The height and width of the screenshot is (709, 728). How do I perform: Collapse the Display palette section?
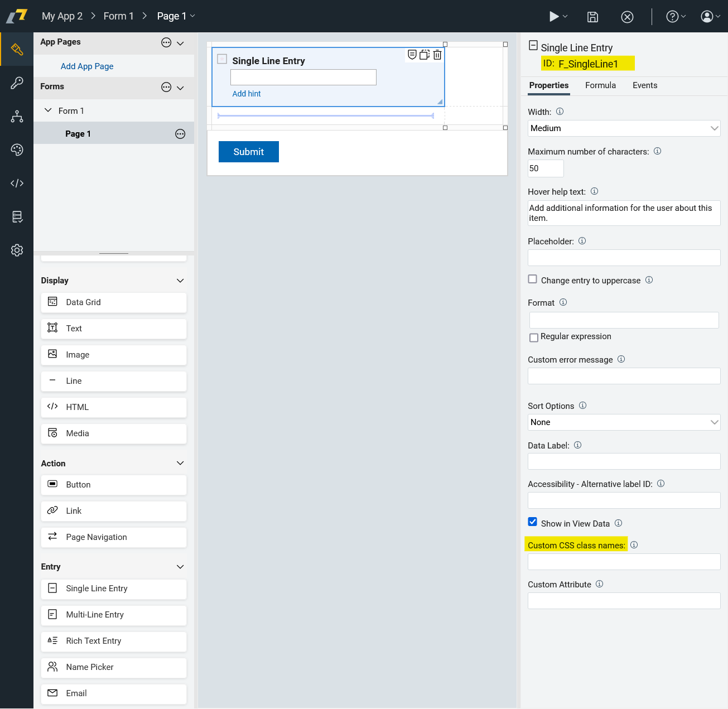180,281
